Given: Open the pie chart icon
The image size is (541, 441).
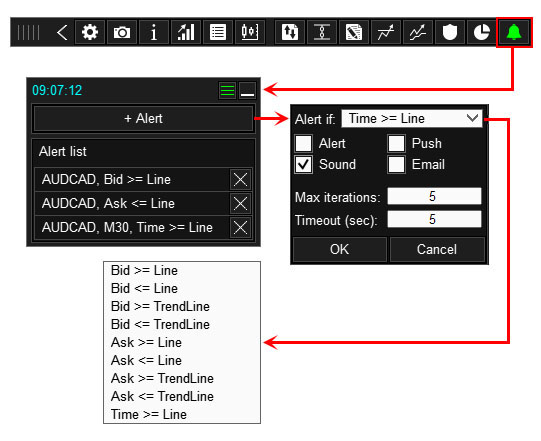Looking at the screenshot, I should pyautogui.click(x=482, y=32).
